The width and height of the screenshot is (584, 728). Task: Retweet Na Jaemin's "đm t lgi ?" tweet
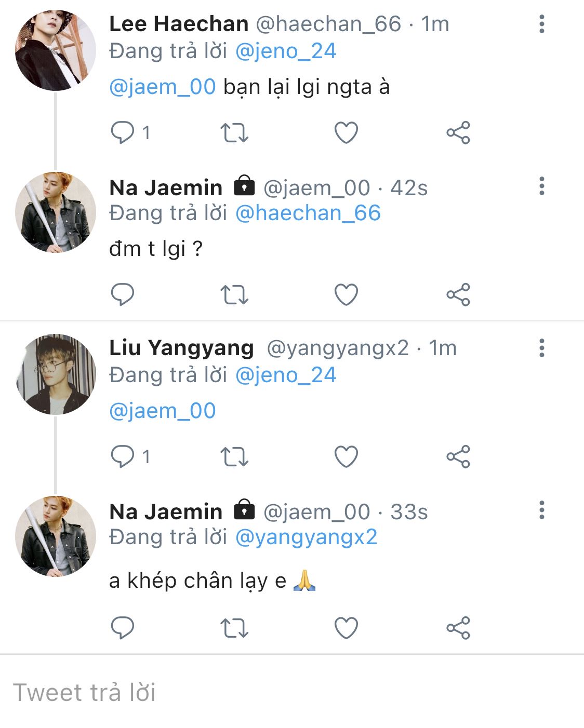[x=234, y=295]
